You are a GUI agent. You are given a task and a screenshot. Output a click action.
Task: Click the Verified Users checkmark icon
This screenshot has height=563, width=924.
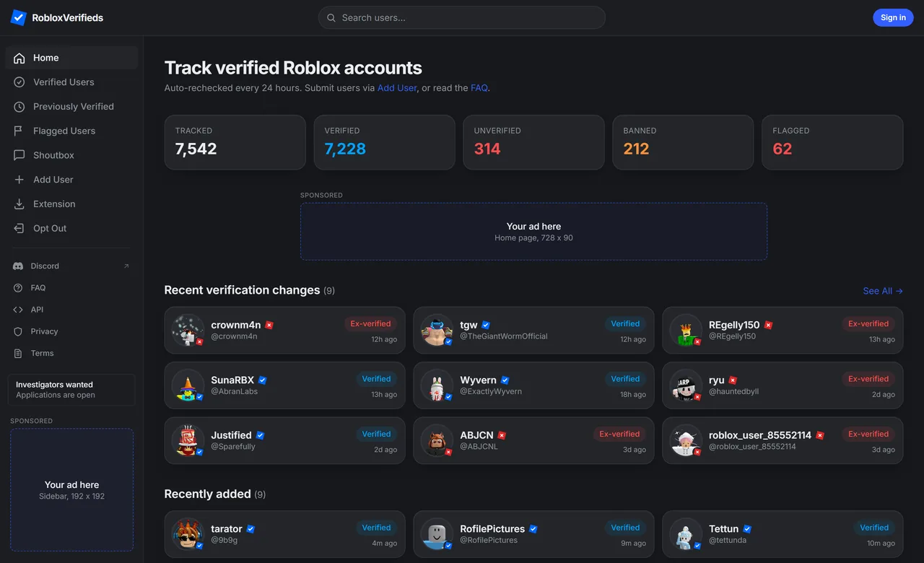(x=19, y=82)
